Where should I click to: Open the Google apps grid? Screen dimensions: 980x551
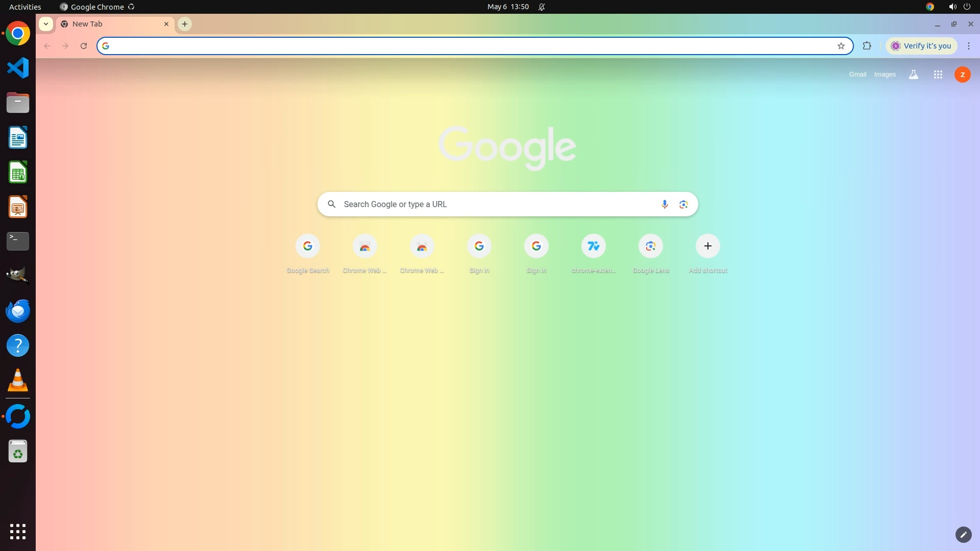click(938, 74)
